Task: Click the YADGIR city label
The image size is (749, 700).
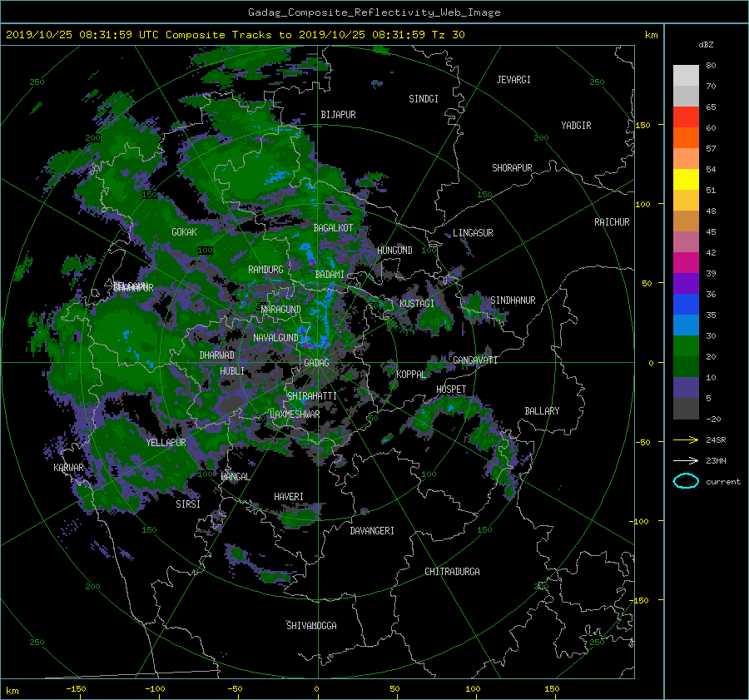Action: coord(576,126)
